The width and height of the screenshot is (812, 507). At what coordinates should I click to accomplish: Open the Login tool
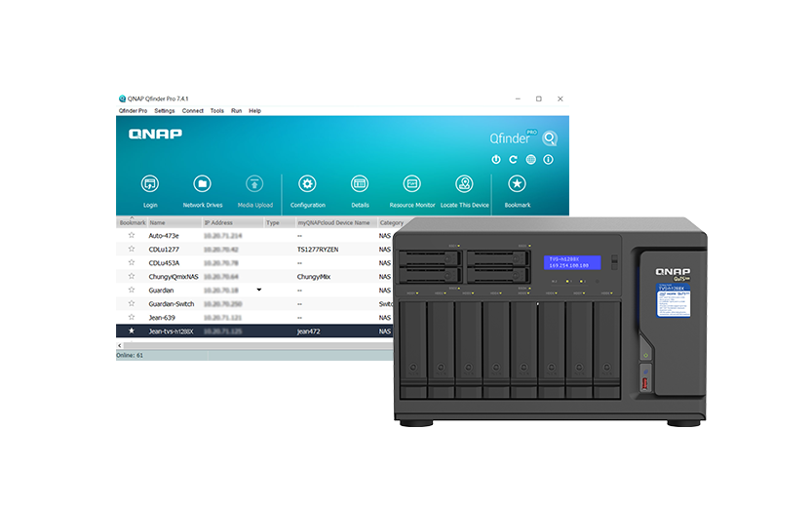[x=150, y=184]
